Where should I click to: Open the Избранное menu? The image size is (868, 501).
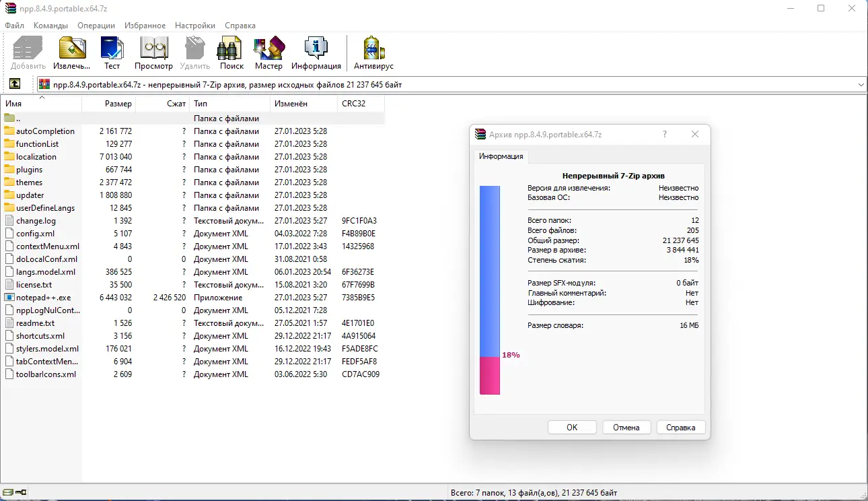(x=145, y=26)
